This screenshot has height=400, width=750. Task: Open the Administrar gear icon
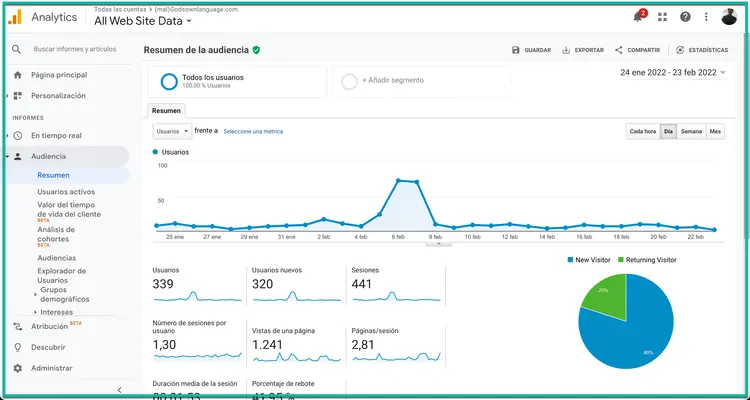17,368
